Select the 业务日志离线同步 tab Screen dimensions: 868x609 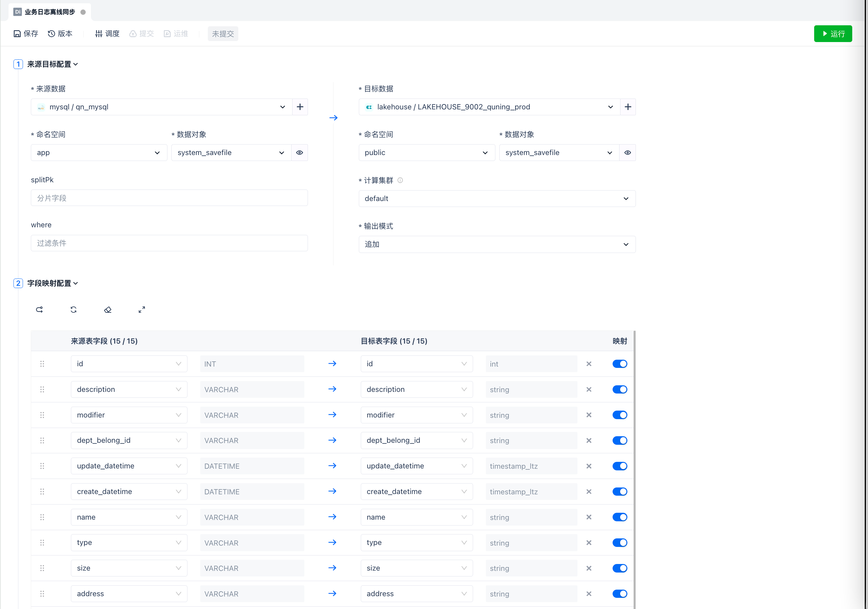point(50,12)
